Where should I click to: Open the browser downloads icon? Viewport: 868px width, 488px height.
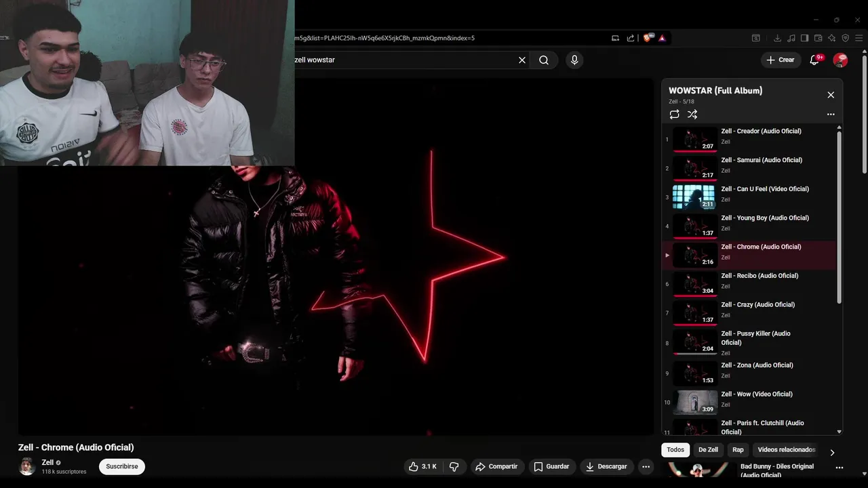tap(777, 38)
